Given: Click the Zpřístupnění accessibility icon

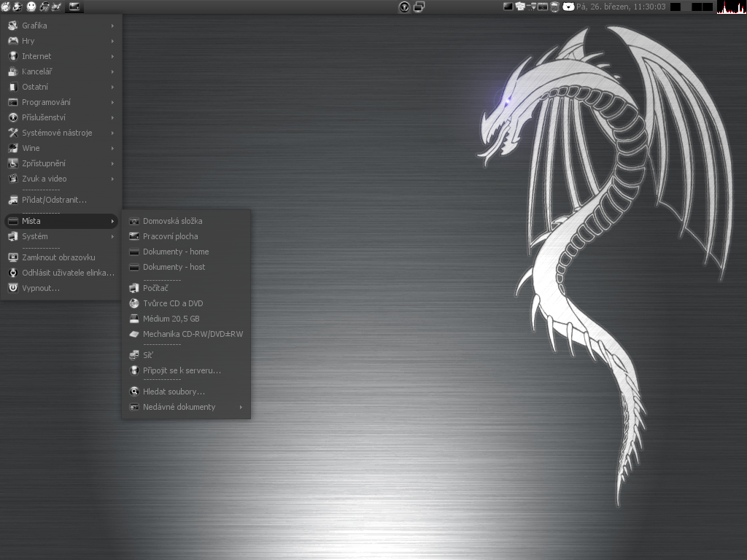Looking at the screenshot, I should [x=13, y=163].
